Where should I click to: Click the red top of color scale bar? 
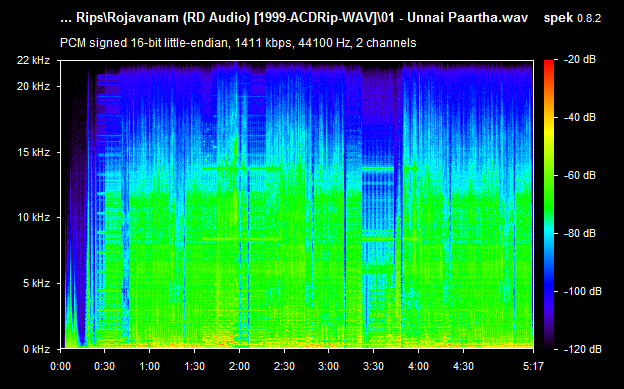549,64
